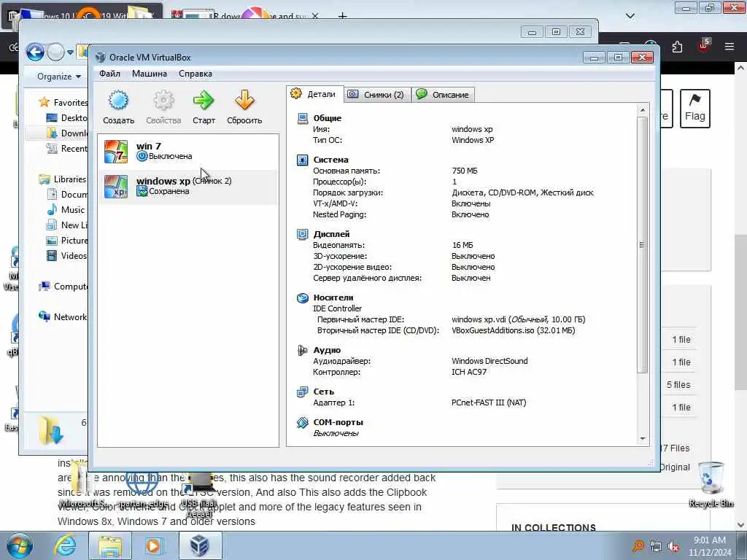Open the Windows Start menu
The width and height of the screenshot is (747, 560).
20,545
